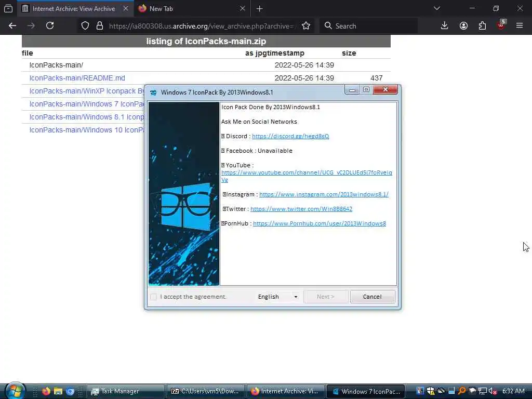532x399 pixels.
Task: Expand the English language dropdown
Action: (x=277, y=297)
